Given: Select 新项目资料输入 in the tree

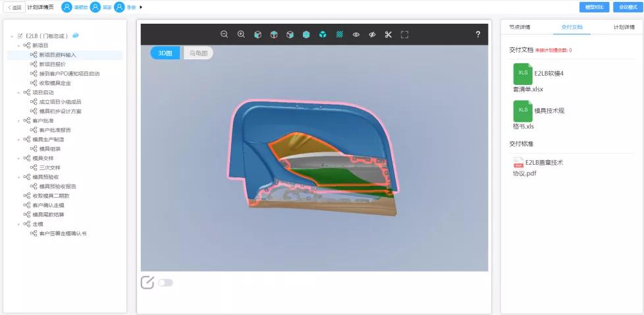Looking at the screenshot, I should tap(57, 55).
